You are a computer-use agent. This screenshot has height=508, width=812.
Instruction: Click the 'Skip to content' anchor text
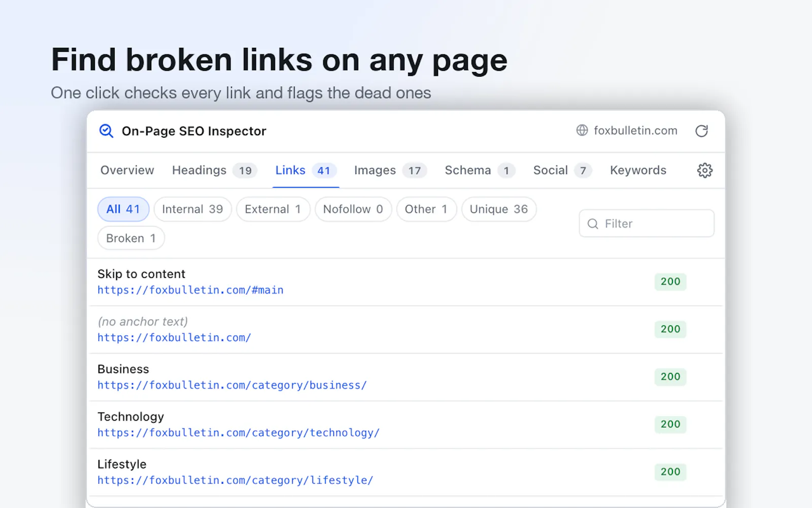point(141,274)
